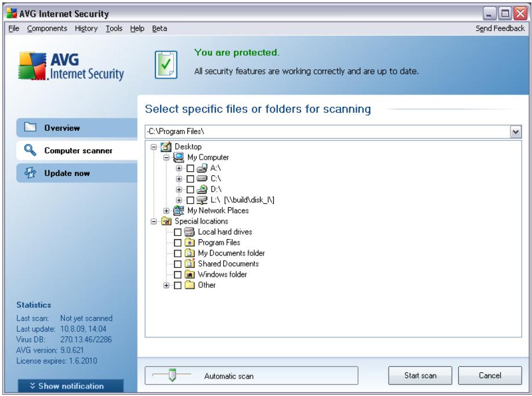532x396 pixels.
Task: Expand the A:\ drive node
Action: click(179, 168)
